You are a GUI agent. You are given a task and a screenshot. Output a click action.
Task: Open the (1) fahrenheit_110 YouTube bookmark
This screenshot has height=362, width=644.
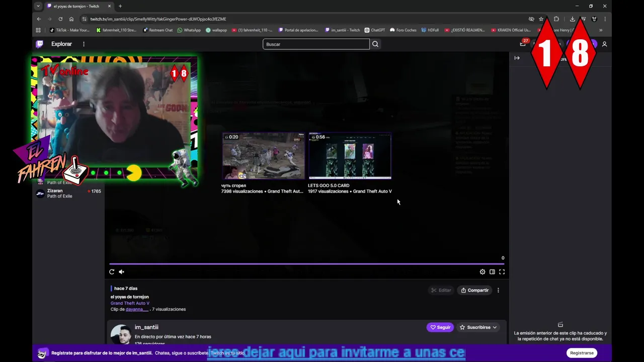coord(252,30)
